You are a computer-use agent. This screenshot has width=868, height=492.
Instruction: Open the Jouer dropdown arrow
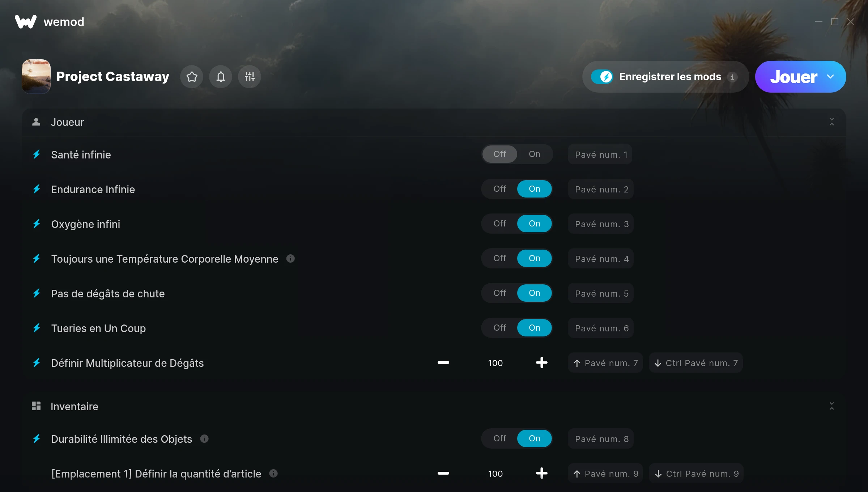830,77
